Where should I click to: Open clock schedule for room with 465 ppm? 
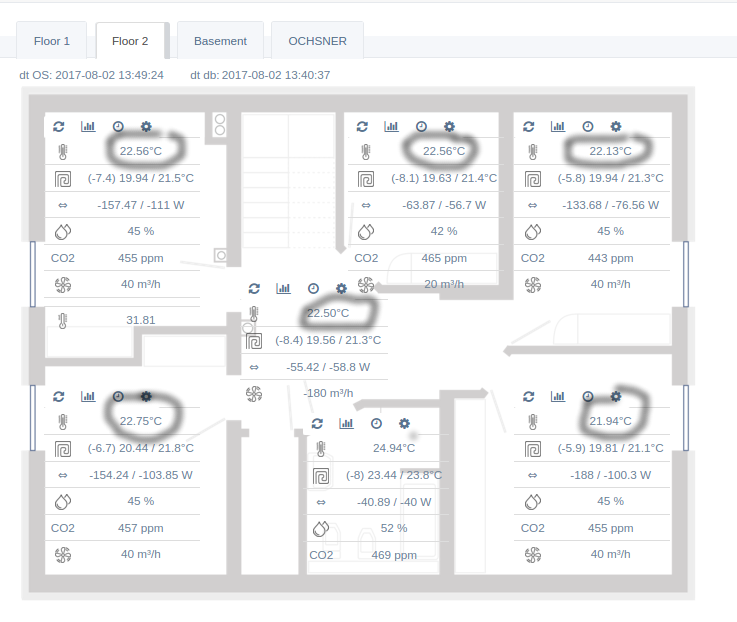point(421,126)
